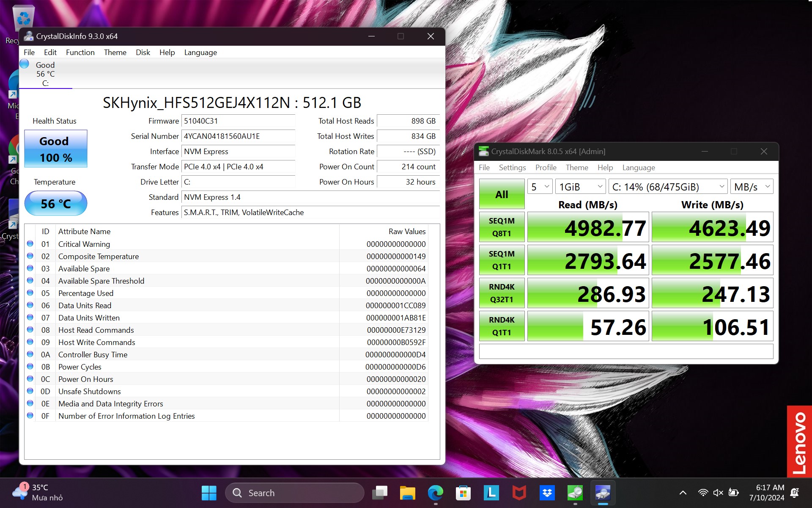Open Wi-Fi network settings in system tray
812x508 pixels.
[x=703, y=493]
